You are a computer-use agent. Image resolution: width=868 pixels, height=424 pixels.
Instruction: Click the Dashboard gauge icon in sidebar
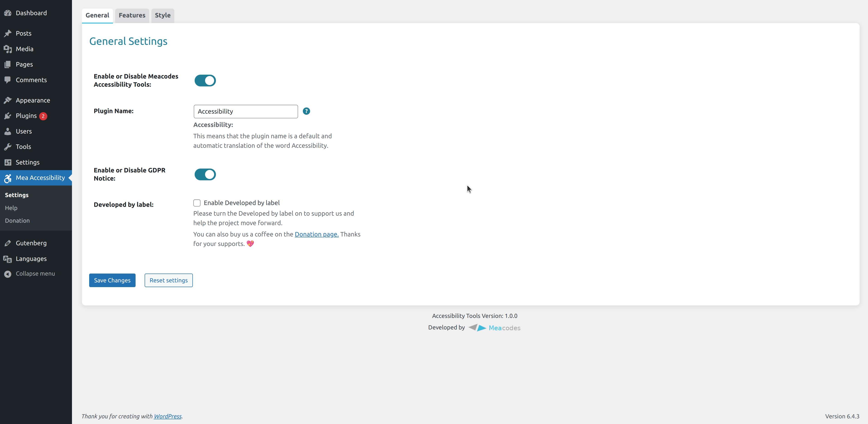pos(8,13)
